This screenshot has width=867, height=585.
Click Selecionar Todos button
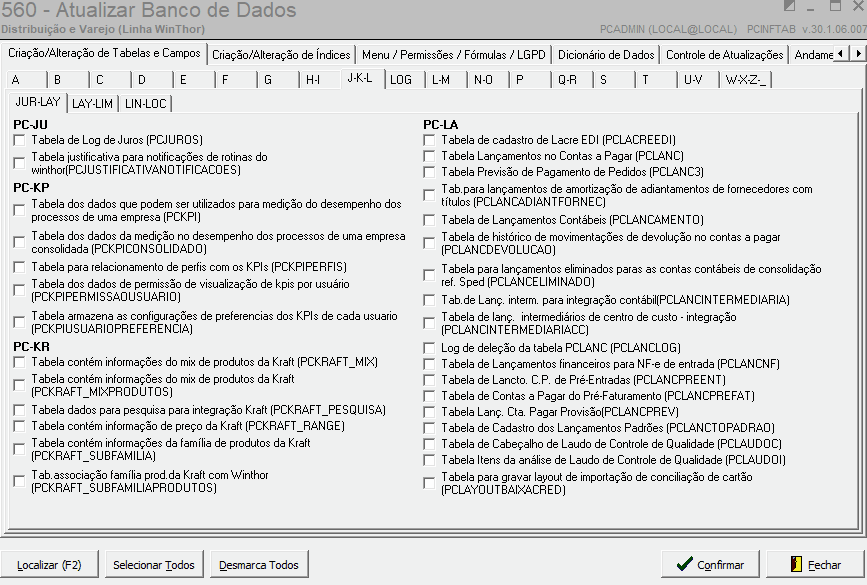coord(154,565)
